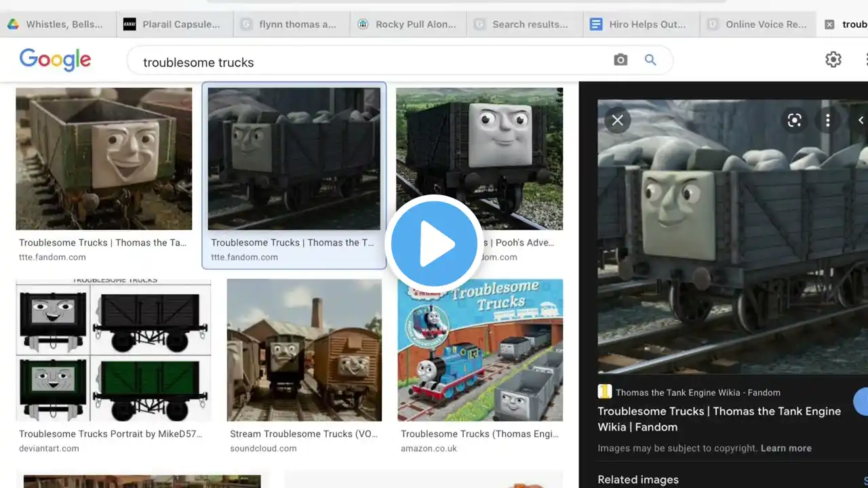868x488 pixels.
Task: Open soundcloud trucks thumbnail
Action: click(x=304, y=350)
